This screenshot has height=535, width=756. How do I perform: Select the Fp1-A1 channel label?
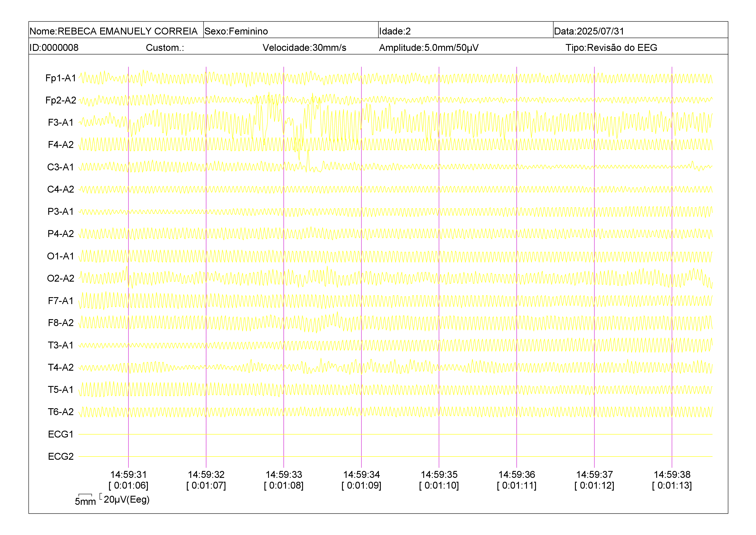click(x=61, y=78)
